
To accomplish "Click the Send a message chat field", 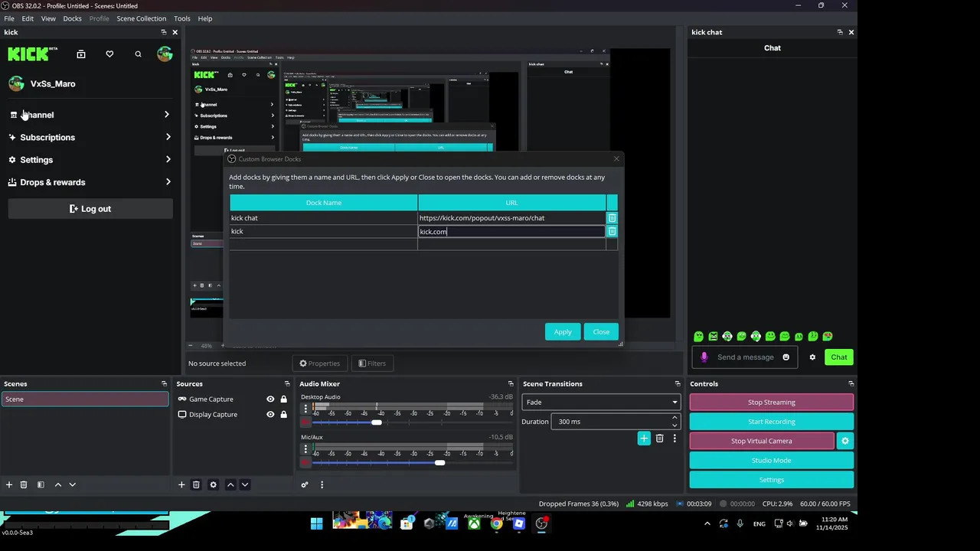I will click(746, 357).
